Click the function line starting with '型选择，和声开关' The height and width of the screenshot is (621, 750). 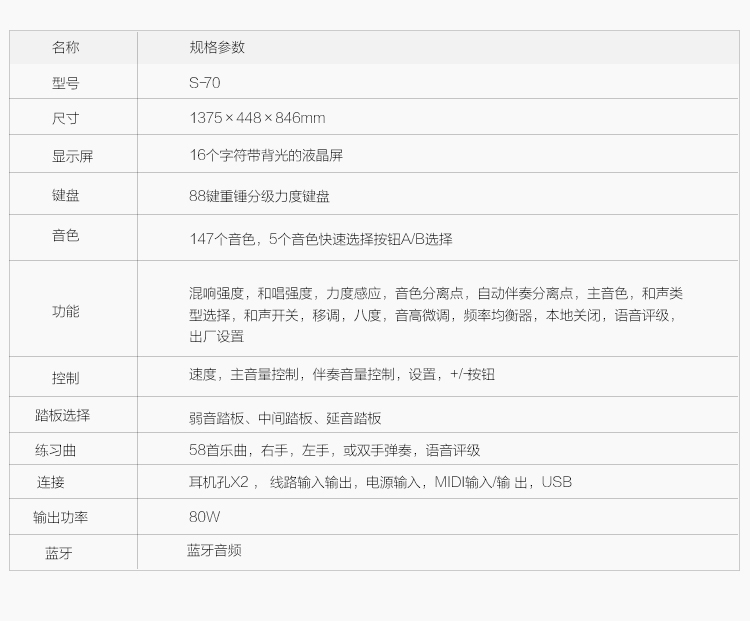(432, 315)
